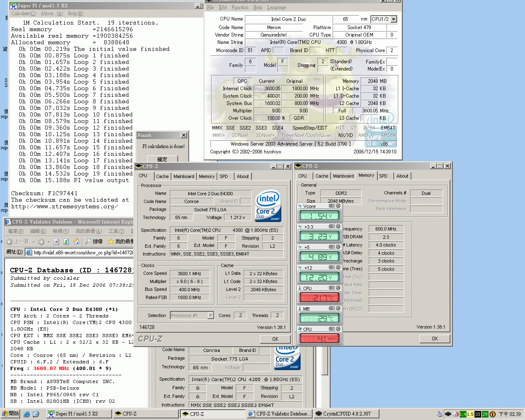Go to the IE Home page icon

point(76,242)
